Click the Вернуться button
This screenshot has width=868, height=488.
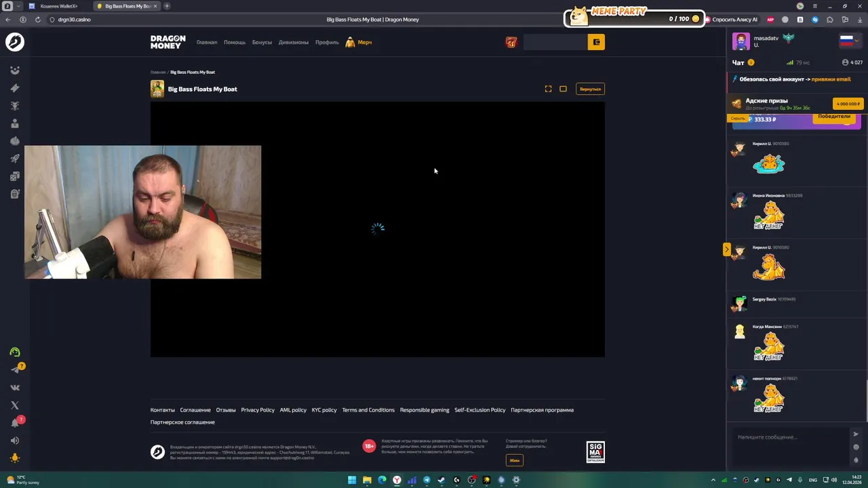click(x=590, y=89)
